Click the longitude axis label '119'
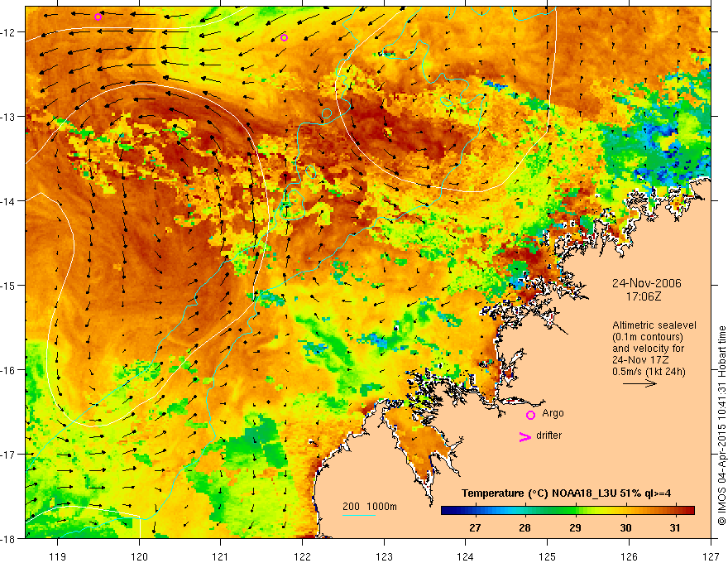 point(58,556)
